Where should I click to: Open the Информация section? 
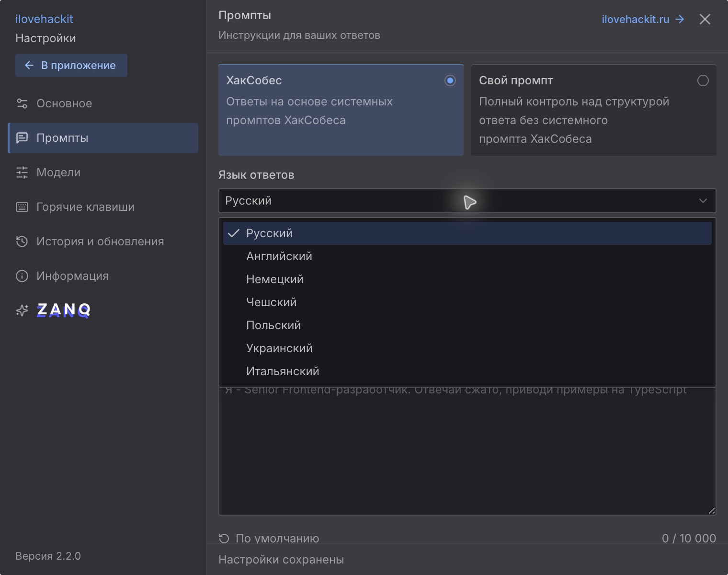click(x=103, y=276)
